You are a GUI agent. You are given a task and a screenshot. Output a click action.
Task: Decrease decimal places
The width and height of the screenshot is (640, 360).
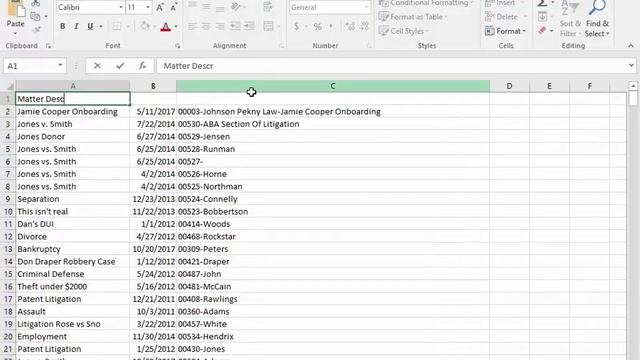pyautogui.click(x=364, y=27)
